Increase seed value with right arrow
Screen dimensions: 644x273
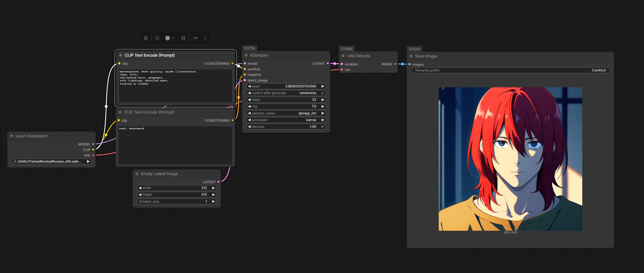click(322, 86)
